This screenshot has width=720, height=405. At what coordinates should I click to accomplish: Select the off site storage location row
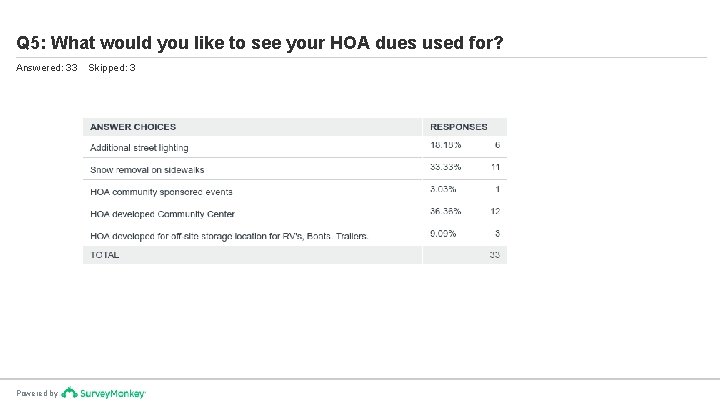tap(229, 235)
